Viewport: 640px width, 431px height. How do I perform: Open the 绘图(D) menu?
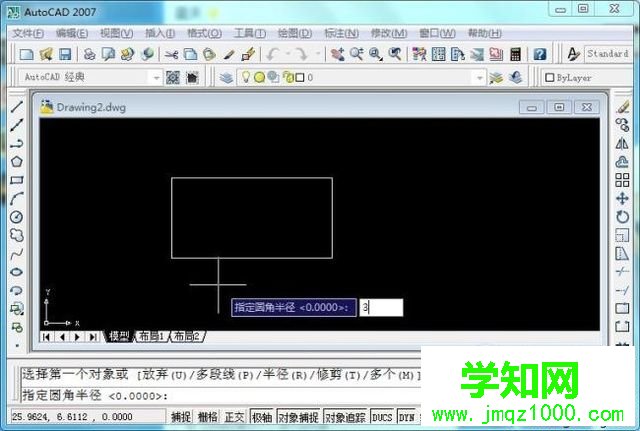point(295,33)
